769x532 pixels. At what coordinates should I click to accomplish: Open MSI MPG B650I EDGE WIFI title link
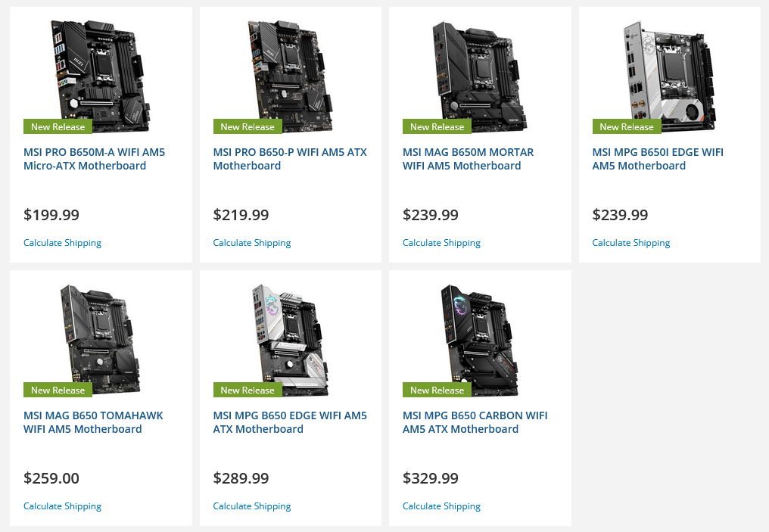657,159
